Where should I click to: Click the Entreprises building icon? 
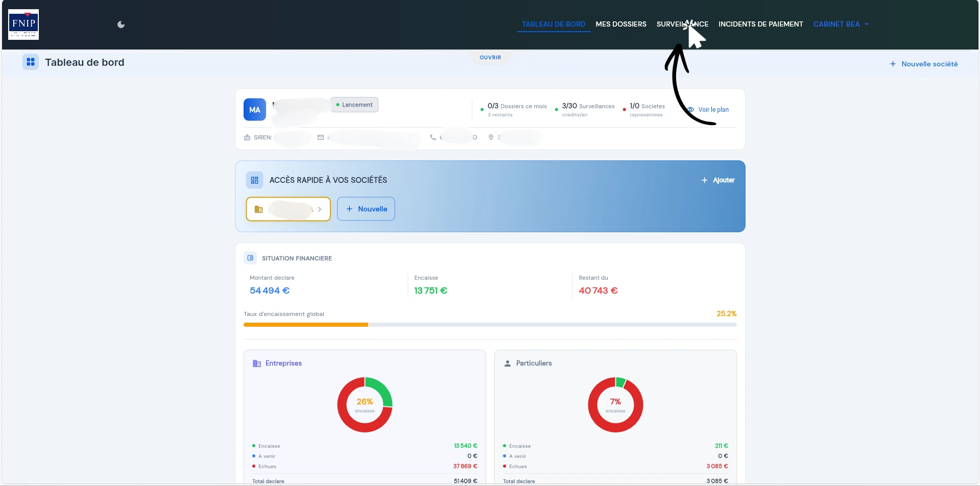[x=257, y=363]
